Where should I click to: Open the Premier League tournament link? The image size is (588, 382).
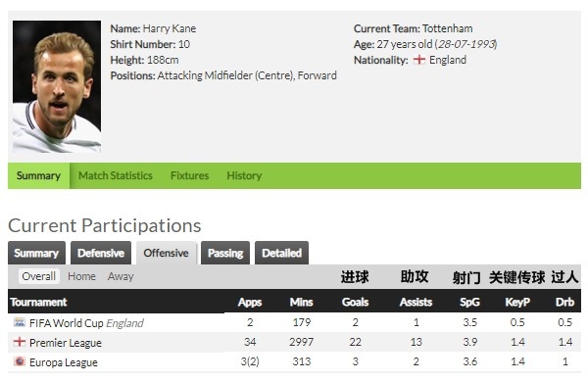point(66,343)
